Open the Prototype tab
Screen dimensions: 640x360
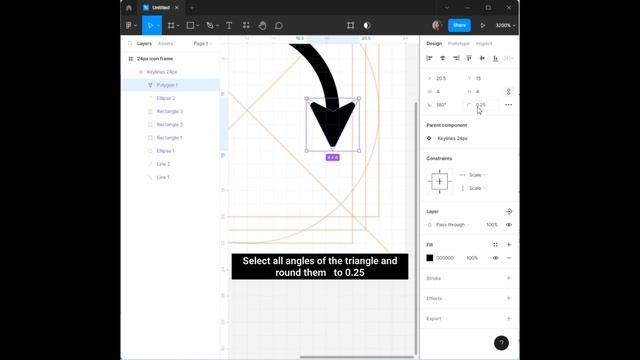click(459, 43)
